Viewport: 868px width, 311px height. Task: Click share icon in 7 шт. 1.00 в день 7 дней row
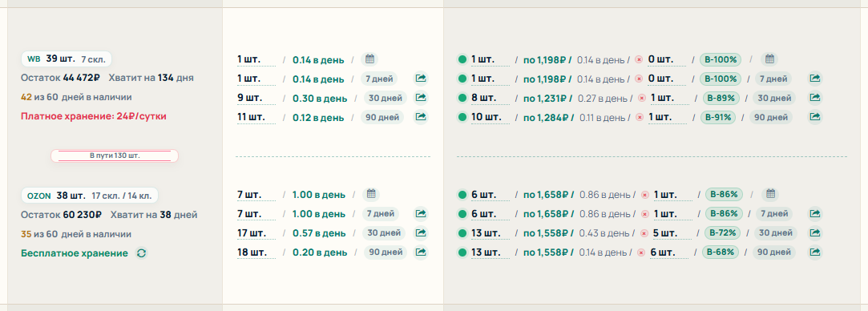point(421,213)
